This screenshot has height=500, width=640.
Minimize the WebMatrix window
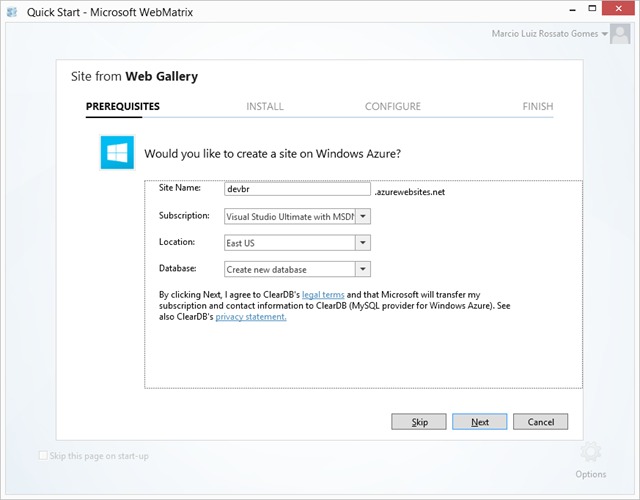[x=572, y=9]
